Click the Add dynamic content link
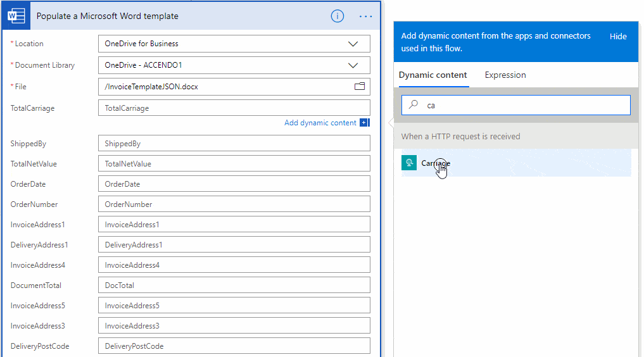The image size is (644, 357). pyautogui.click(x=320, y=123)
